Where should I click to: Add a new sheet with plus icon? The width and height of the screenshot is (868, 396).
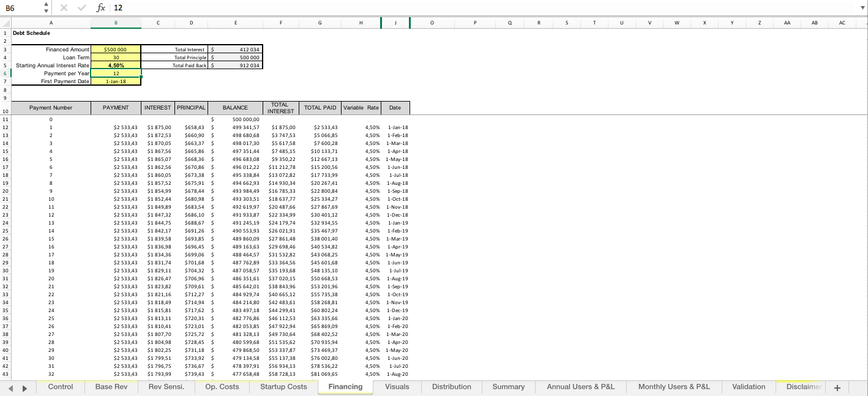[837, 387]
